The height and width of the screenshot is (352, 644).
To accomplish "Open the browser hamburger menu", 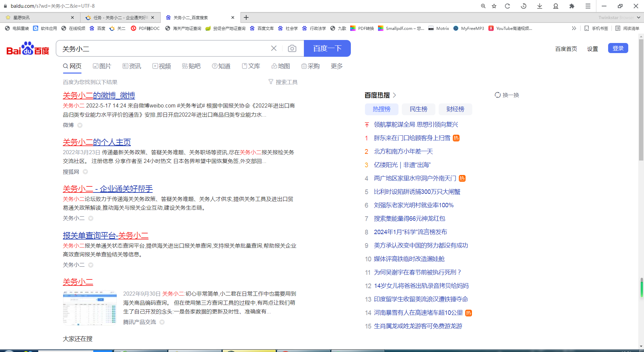I will click(x=588, y=6).
